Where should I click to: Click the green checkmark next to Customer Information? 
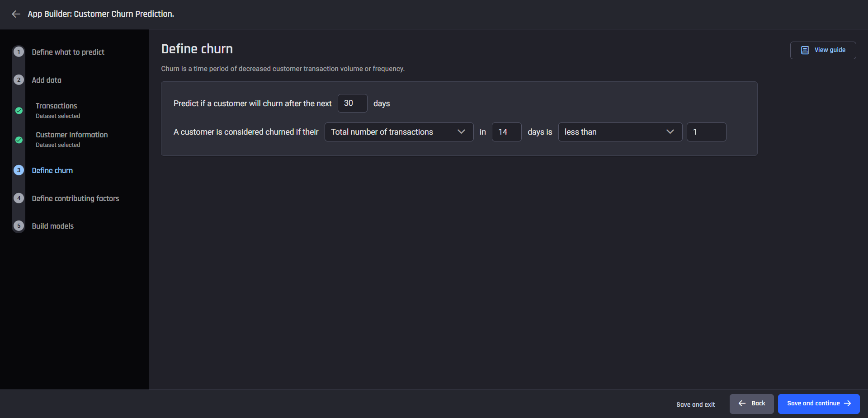19,140
